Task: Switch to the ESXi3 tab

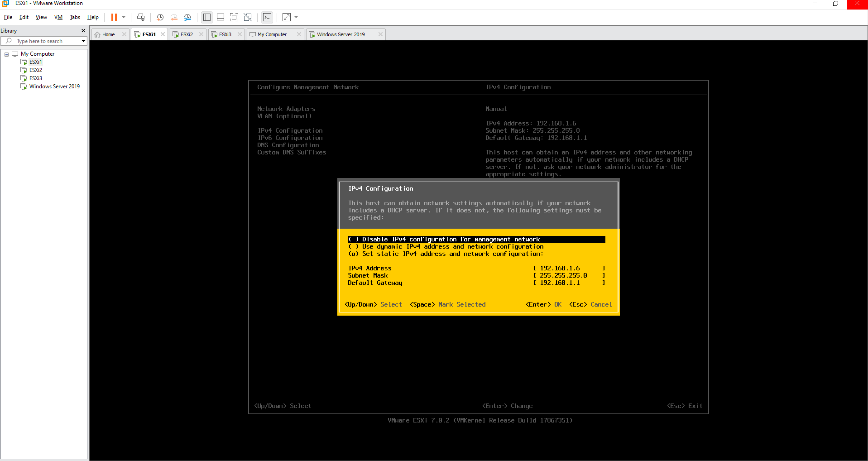Action: click(x=225, y=34)
